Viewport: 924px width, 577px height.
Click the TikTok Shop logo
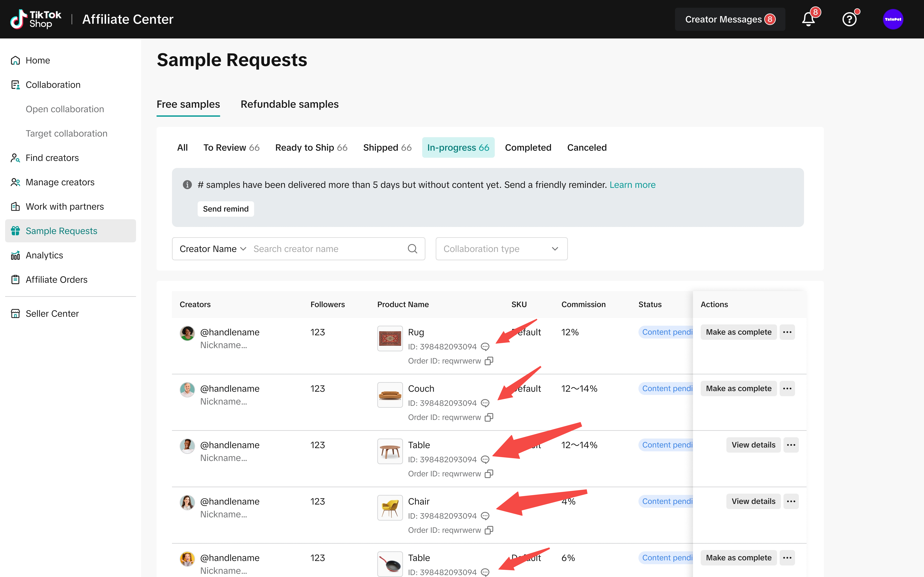tap(36, 19)
